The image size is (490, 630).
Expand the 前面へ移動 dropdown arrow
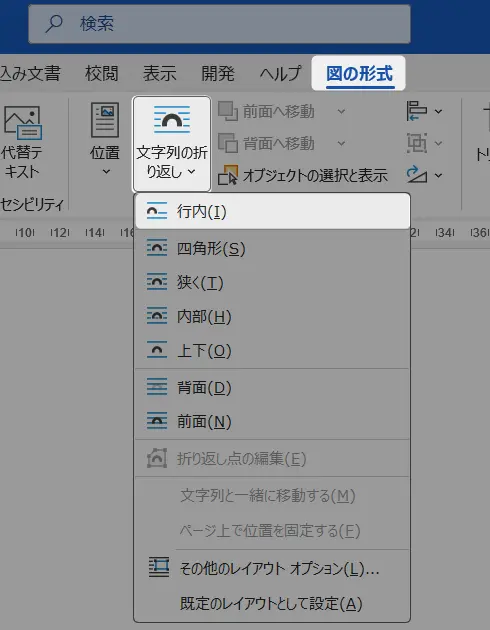click(x=341, y=111)
